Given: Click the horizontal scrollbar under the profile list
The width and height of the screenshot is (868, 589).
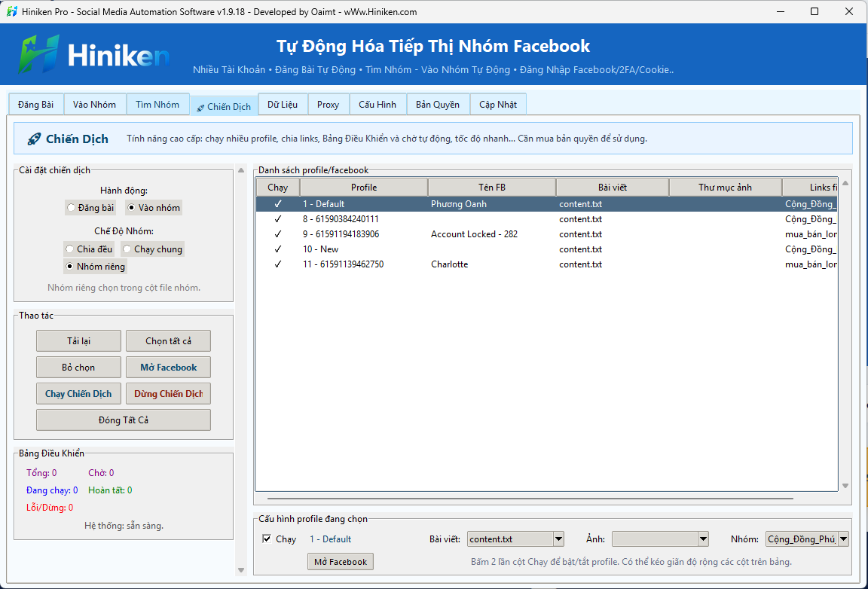Looking at the screenshot, I should pyautogui.click(x=530, y=499).
